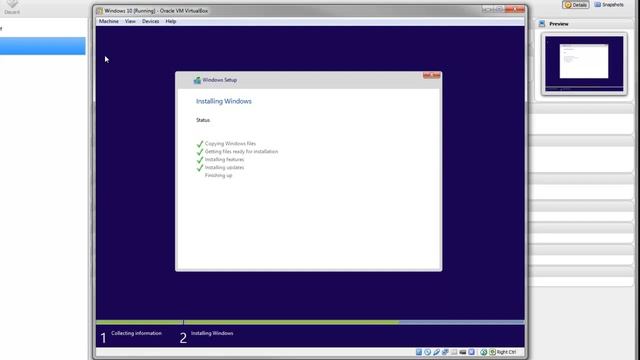
Task: Open the Help menu in VM window
Action: 171,21
